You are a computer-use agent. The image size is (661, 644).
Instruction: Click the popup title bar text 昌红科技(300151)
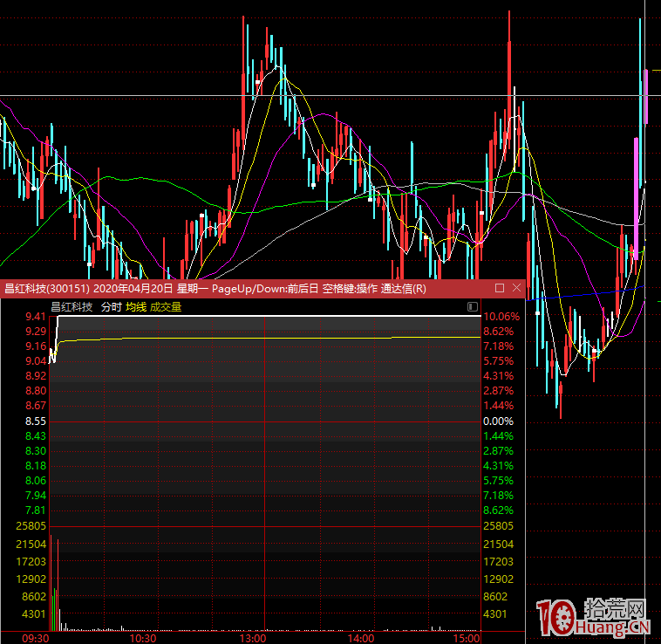[x=47, y=289]
